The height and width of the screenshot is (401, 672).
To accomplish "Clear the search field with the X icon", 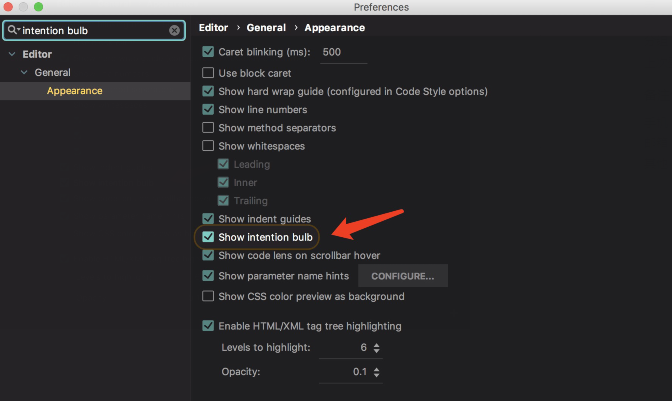I will tap(175, 31).
